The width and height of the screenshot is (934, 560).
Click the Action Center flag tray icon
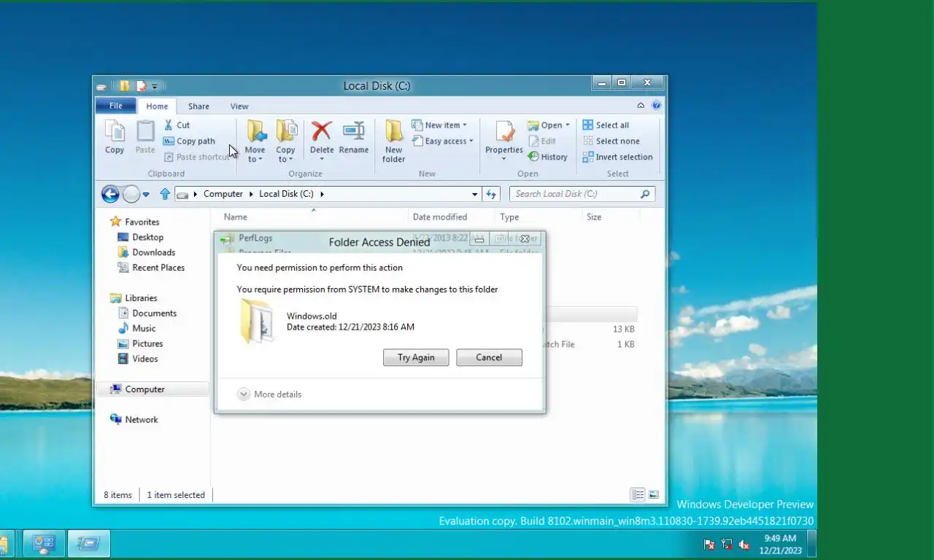(709, 544)
